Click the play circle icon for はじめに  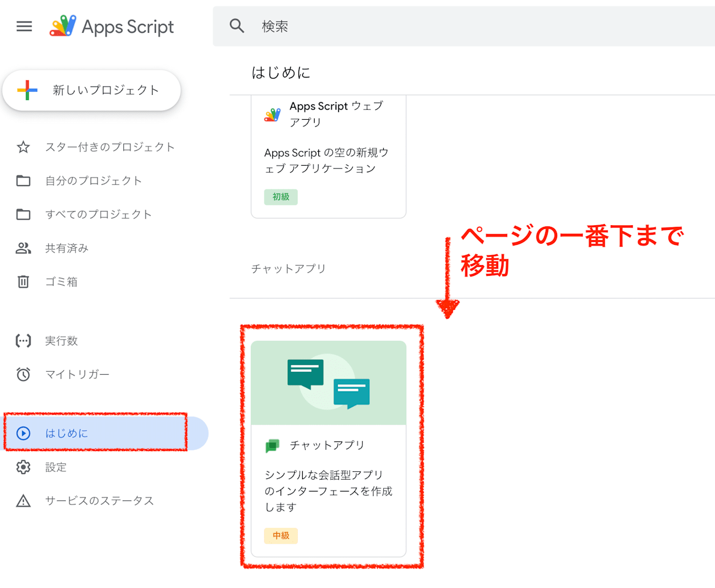tap(23, 433)
